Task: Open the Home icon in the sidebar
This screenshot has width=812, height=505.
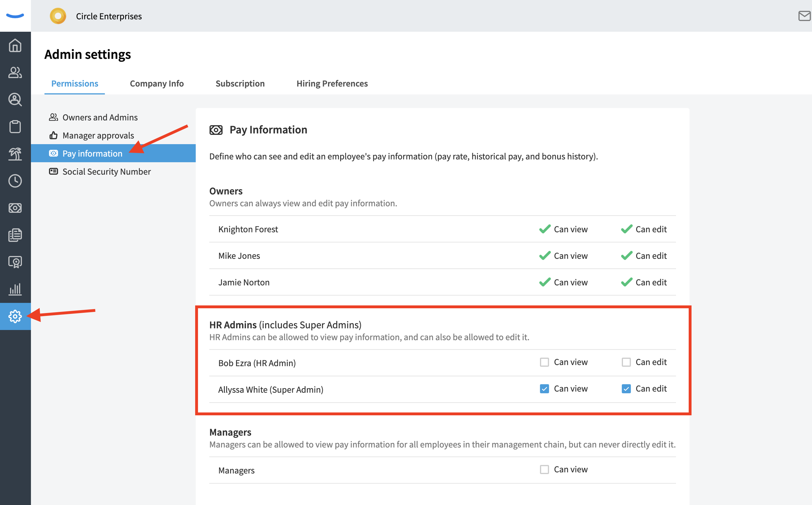Action: 15,46
